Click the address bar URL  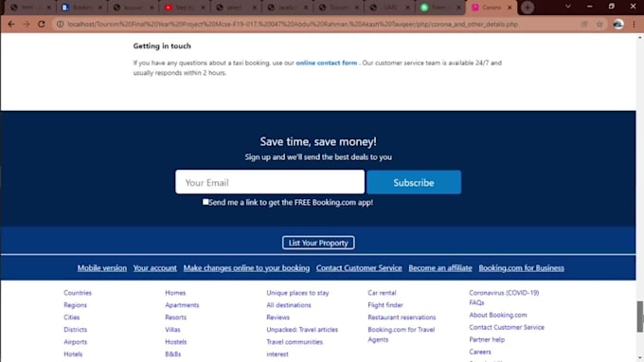(293, 25)
